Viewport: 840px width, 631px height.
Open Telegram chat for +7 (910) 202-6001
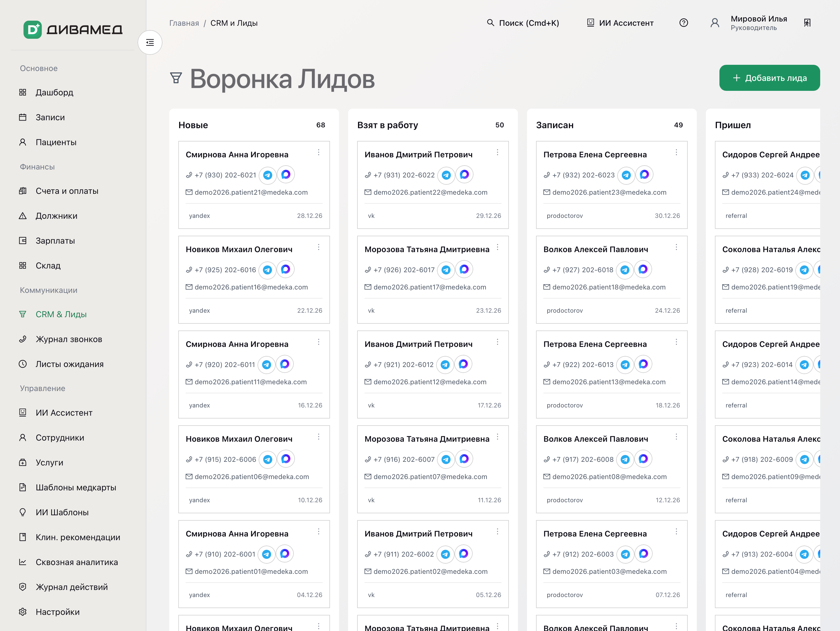coord(267,554)
